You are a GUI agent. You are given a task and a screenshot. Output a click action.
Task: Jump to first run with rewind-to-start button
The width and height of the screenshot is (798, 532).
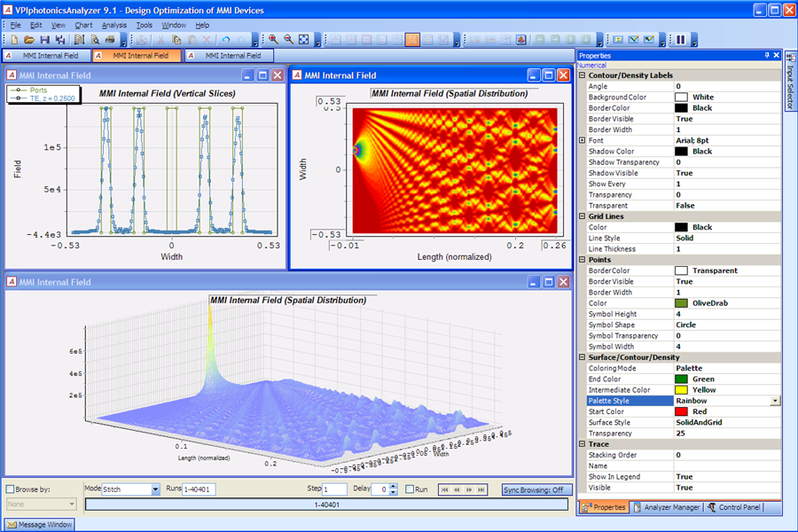tap(444, 489)
